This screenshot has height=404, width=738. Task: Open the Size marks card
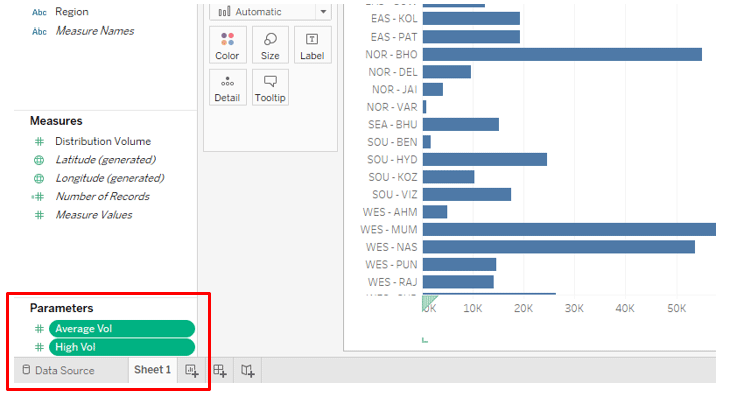click(270, 45)
